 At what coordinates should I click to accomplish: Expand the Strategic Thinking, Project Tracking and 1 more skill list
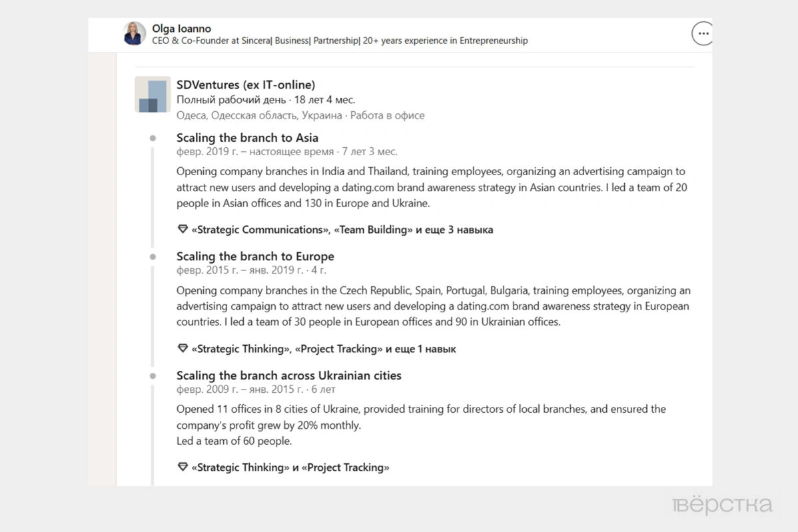[x=324, y=349]
